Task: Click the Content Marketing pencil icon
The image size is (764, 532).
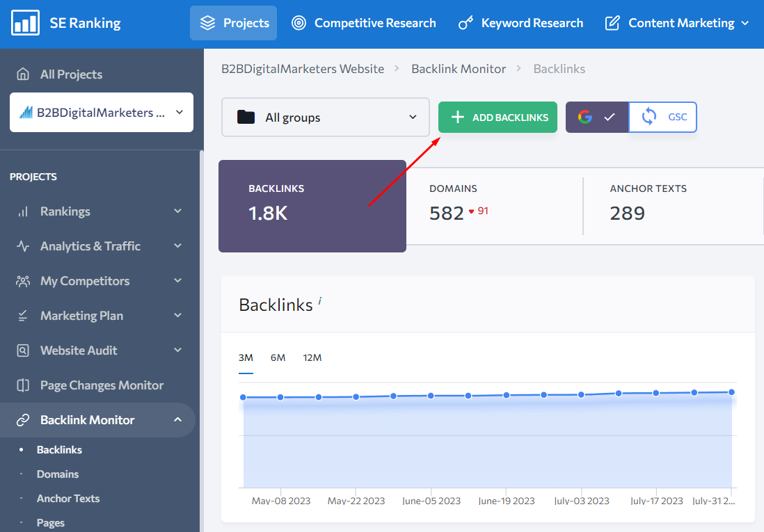Action: (x=612, y=23)
